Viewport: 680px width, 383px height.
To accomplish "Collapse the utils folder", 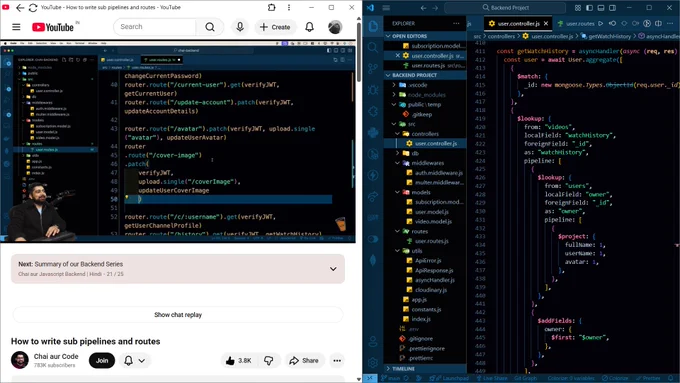I will (x=425, y=251).
